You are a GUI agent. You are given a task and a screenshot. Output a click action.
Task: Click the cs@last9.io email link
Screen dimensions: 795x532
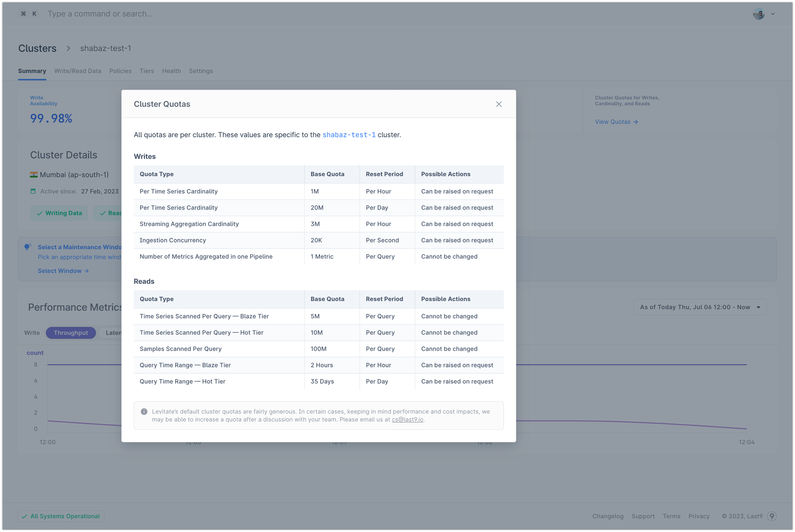pyautogui.click(x=407, y=419)
